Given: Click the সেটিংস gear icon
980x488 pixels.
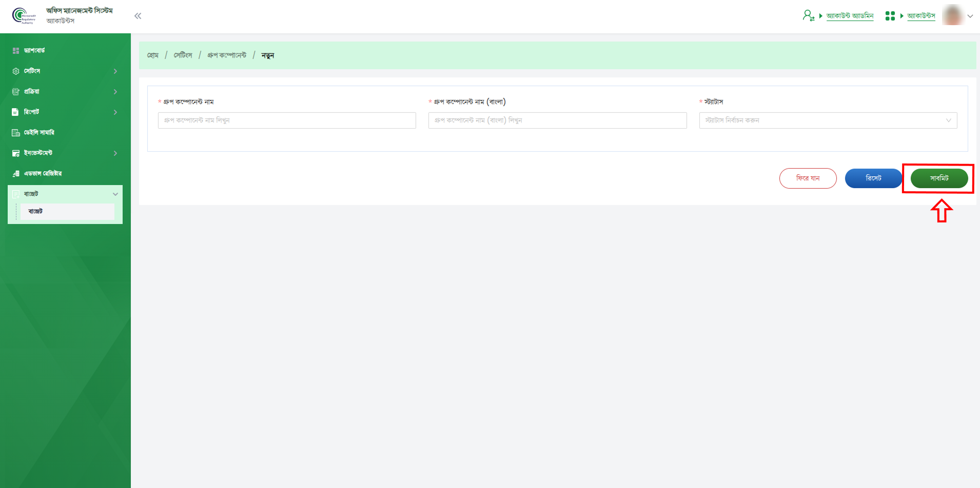Looking at the screenshot, I should pyautogui.click(x=16, y=71).
